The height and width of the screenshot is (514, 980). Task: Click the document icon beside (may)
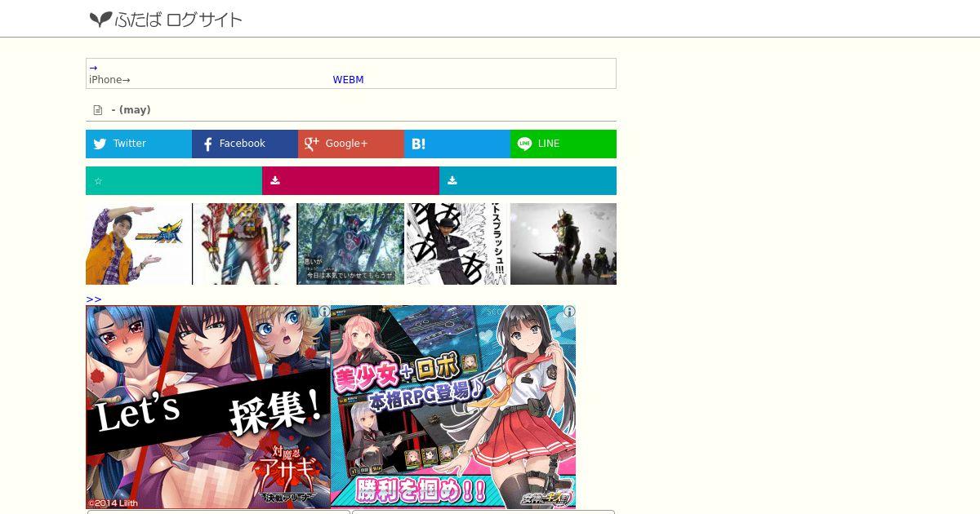(98, 110)
